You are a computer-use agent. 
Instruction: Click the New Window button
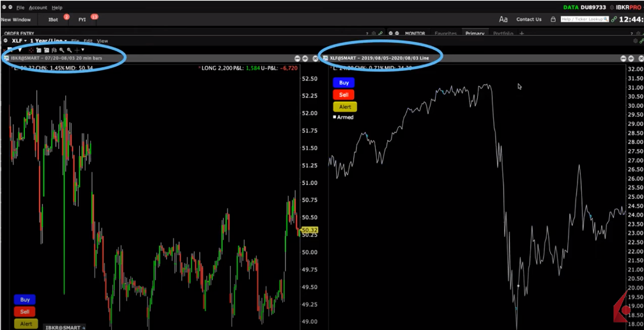pos(15,20)
